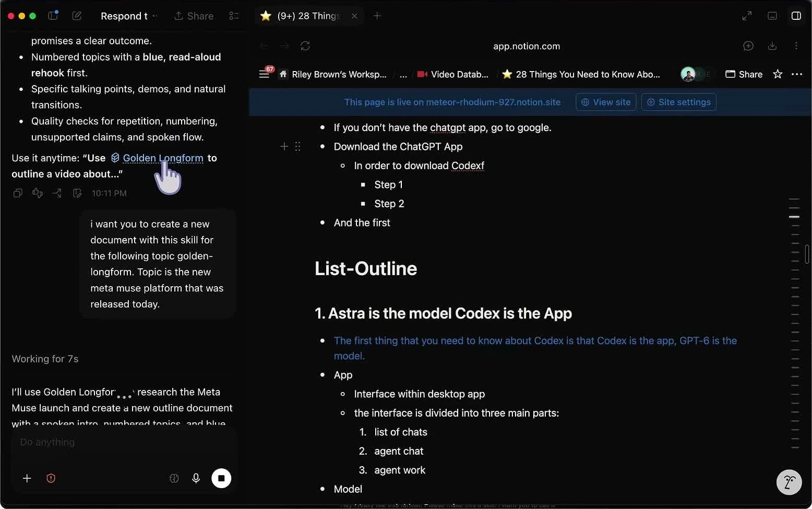The width and height of the screenshot is (812, 509).
Task: Click the brain icon in the composer
Action: point(174,478)
